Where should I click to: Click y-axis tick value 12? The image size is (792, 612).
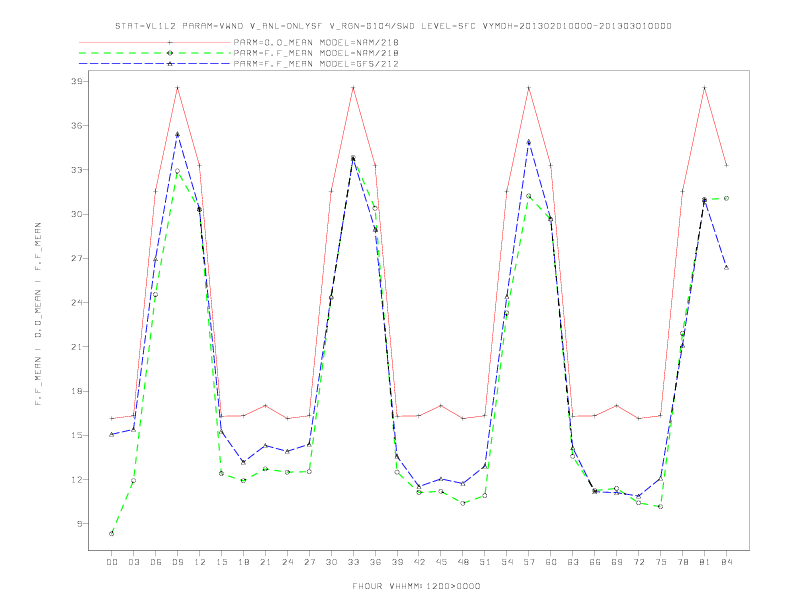tap(76, 480)
